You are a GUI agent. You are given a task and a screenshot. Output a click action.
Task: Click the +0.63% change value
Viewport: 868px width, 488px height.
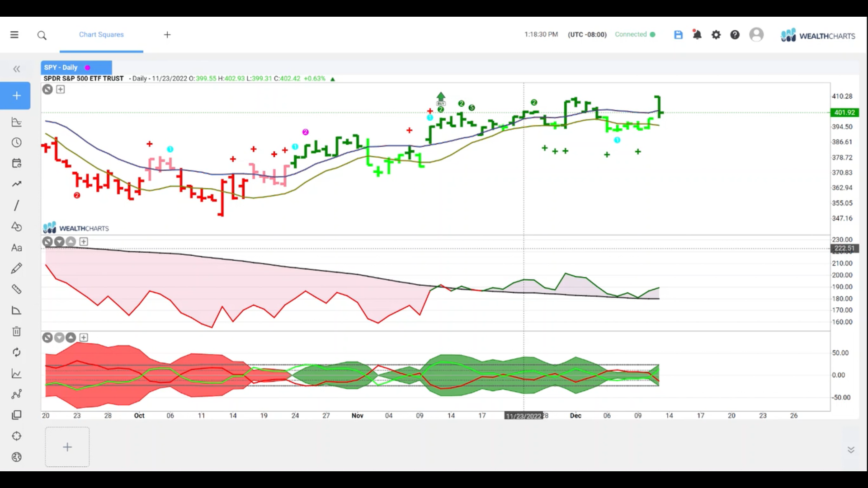click(315, 79)
